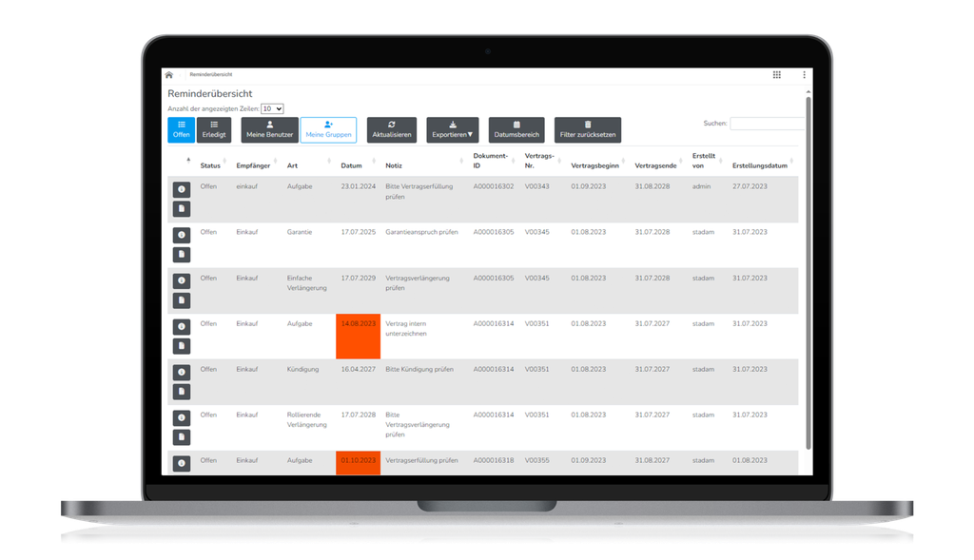974x560 pixels.
Task: Click info icon of 14.08.2023 row
Action: tap(182, 326)
